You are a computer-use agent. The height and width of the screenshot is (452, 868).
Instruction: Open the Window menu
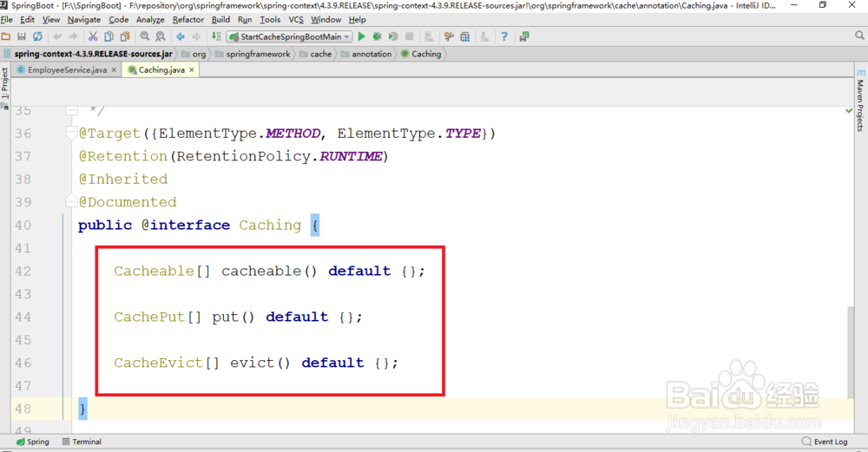326,19
